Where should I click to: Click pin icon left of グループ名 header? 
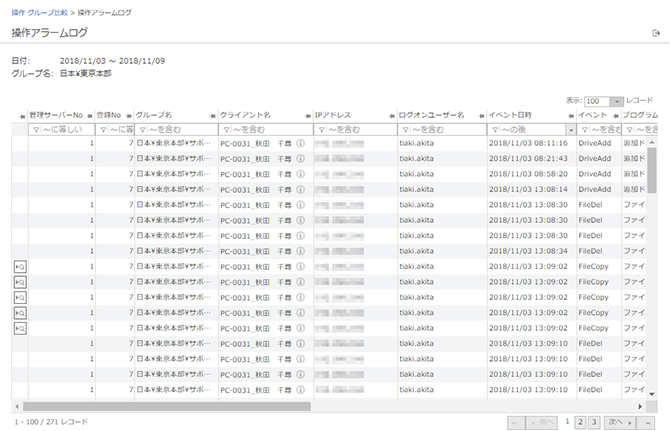(129, 115)
